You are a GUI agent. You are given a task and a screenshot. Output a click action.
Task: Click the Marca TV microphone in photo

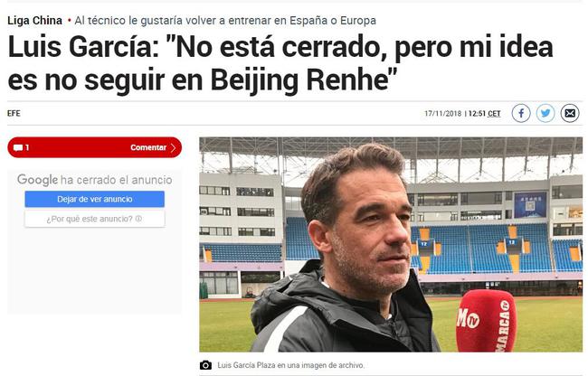pyautogui.click(x=486, y=321)
